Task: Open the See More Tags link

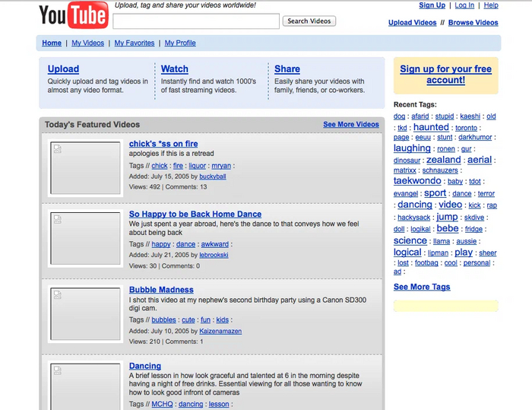Action: (x=422, y=287)
